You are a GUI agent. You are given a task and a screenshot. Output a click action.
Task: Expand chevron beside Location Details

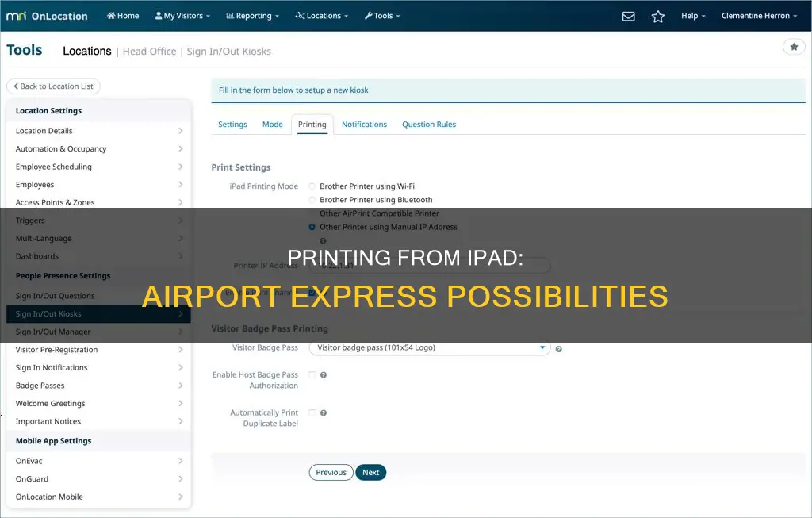tap(180, 131)
